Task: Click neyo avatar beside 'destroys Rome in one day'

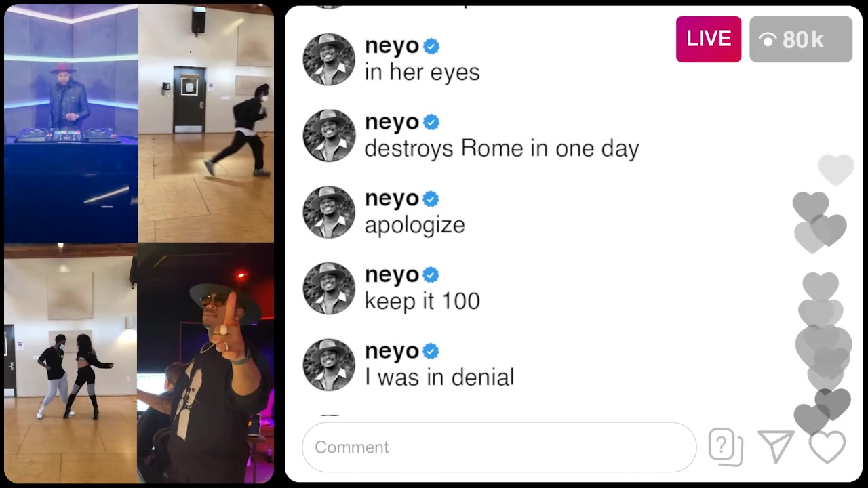Action: click(x=329, y=136)
